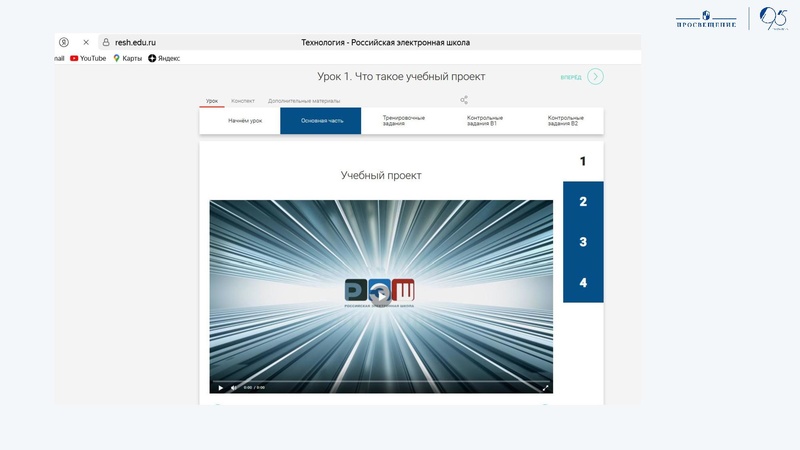
Task: Go to the Начнём урок section
Action: [x=245, y=121]
